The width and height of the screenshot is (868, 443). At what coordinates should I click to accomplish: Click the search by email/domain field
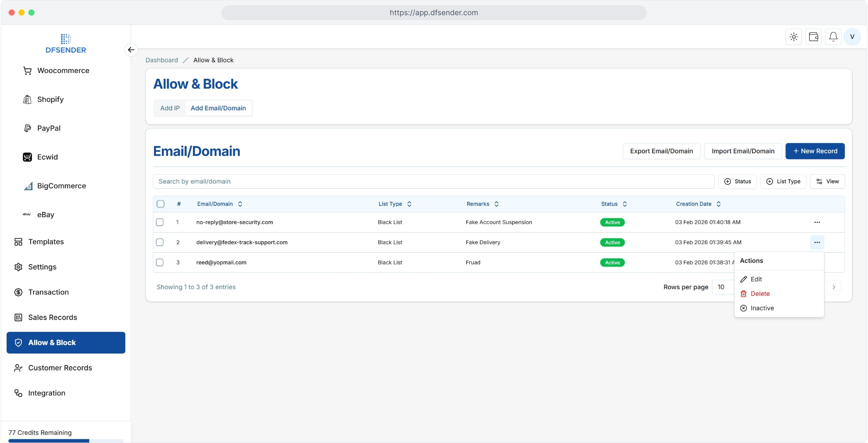[x=433, y=181]
